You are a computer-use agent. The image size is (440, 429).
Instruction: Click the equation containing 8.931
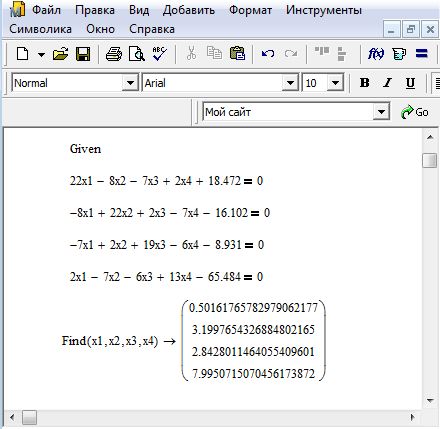pyautogui.click(x=167, y=245)
